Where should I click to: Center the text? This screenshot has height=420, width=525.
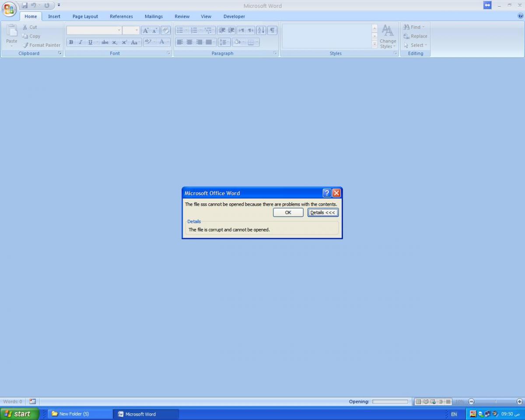[x=189, y=42]
